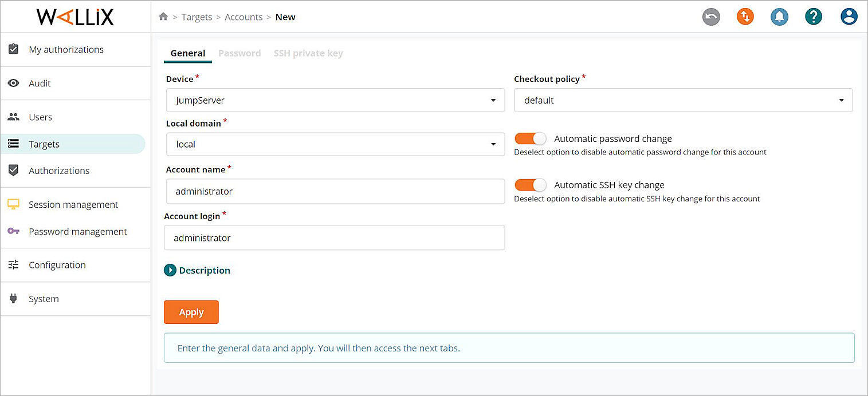Screen dimensions: 868x396
Task: Open the Users section
Action: pos(40,117)
